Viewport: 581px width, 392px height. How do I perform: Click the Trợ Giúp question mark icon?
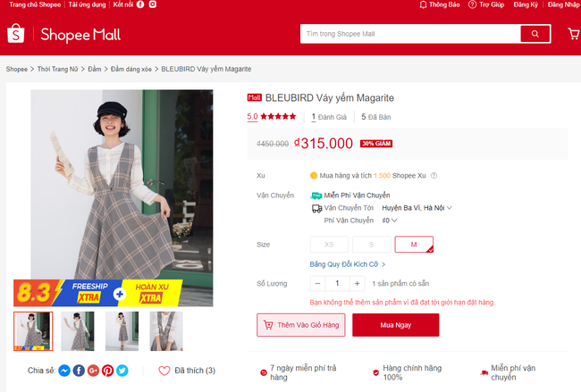pyautogui.click(x=473, y=4)
